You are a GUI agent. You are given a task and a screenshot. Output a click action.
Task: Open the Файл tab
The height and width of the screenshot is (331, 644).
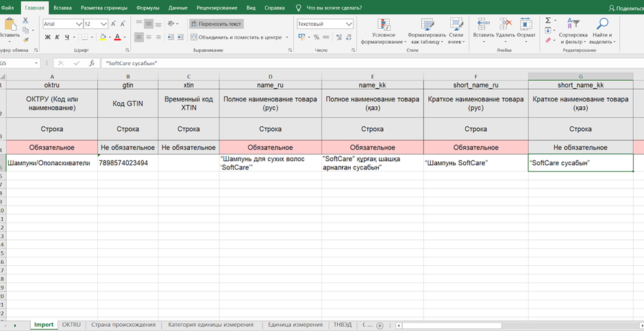[7, 8]
